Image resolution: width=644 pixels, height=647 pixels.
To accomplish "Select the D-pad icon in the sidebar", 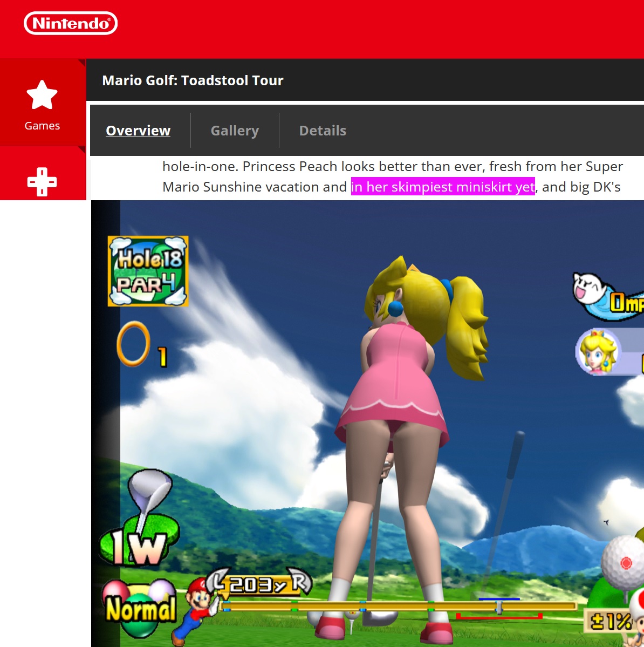I will click(42, 181).
